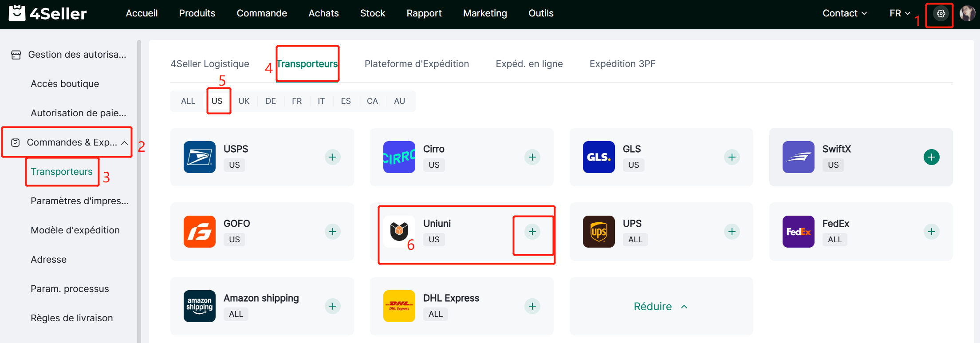Add SwiftX carrier via green plus
The image size is (980, 343).
click(931, 157)
